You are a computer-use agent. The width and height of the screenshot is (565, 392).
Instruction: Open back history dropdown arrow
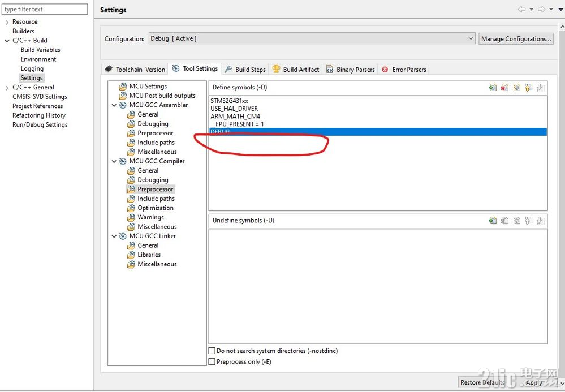tap(531, 10)
